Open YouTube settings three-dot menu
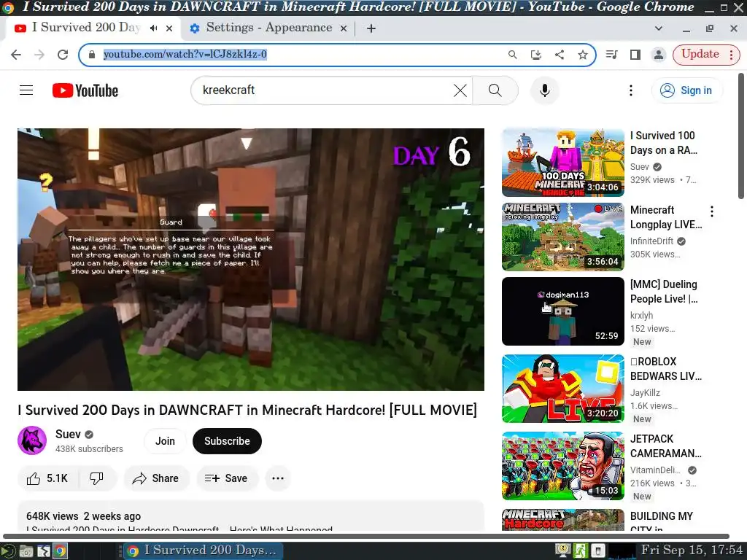The image size is (747, 560). [x=631, y=90]
